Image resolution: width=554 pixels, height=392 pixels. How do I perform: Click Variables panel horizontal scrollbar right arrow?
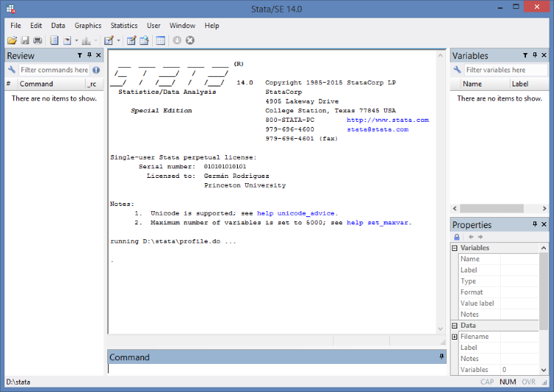click(544, 208)
